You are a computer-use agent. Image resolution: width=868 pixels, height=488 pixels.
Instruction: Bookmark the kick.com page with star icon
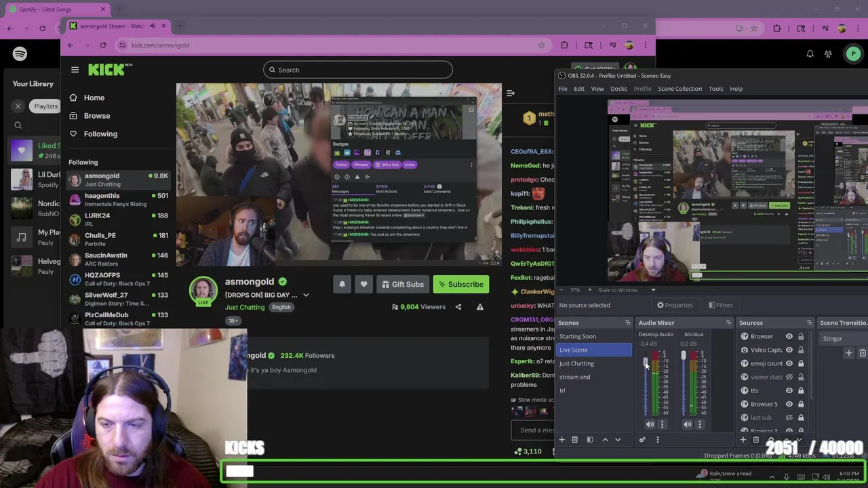tap(541, 45)
